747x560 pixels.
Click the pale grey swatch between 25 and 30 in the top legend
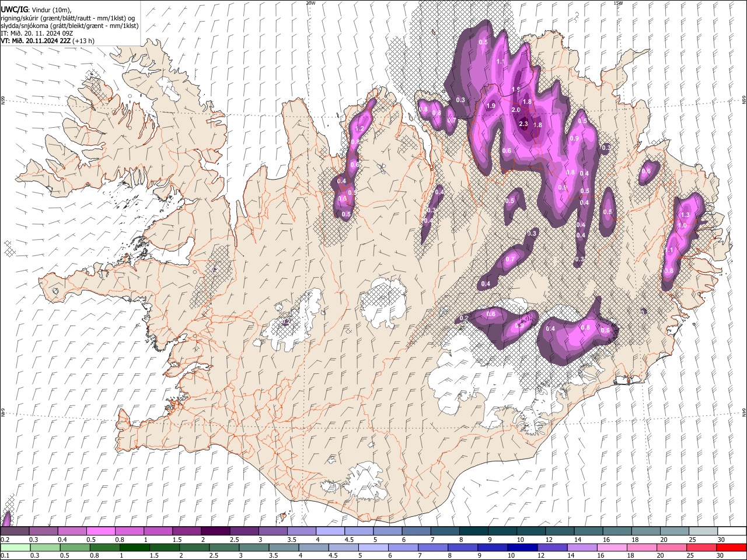point(703,531)
